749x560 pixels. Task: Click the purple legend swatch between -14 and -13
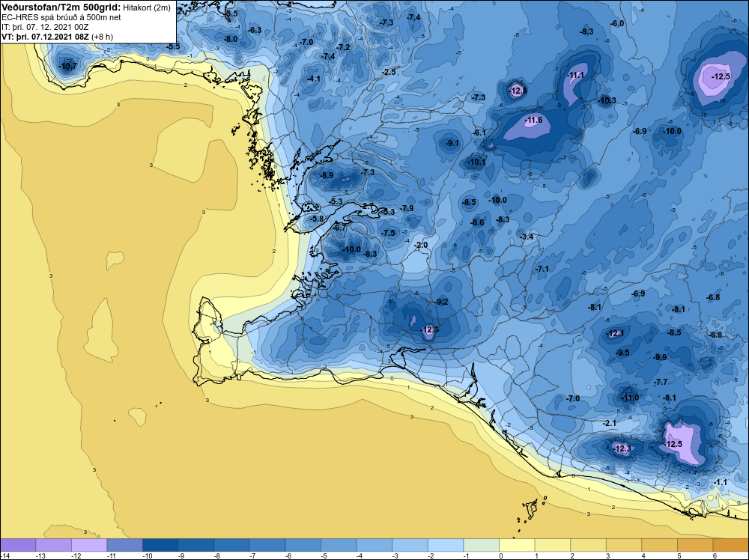pyautogui.click(x=18, y=545)
